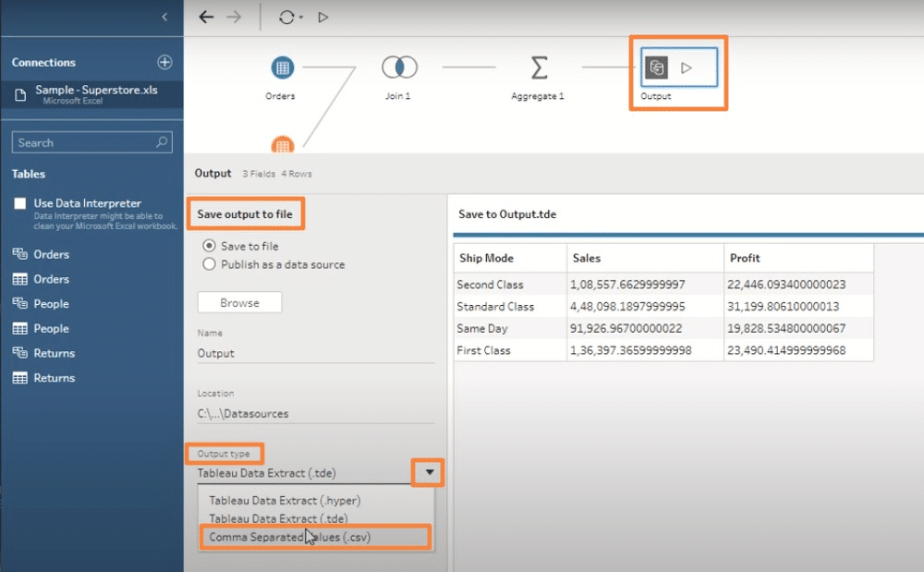Choose Tableau Data Extract (.tde) list option
The image size is (924, 572).
coord(278,518)
